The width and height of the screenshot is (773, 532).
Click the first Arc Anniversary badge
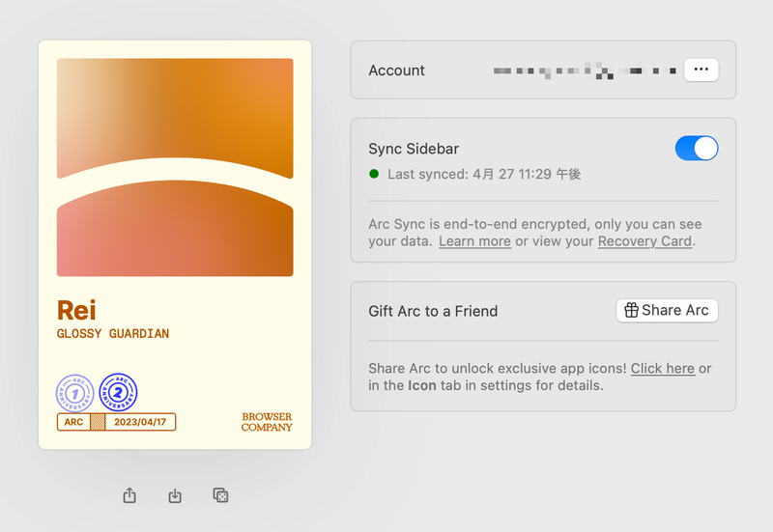pyautogui.click(x=74, y=393)
